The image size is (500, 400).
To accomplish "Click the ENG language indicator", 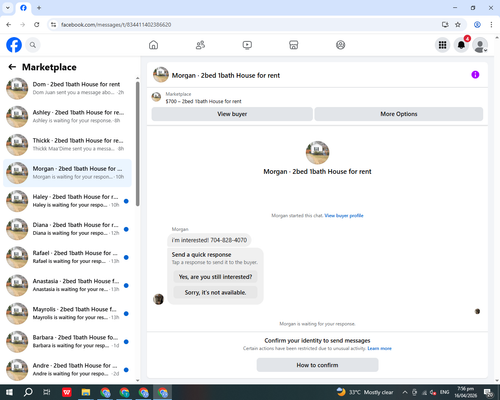I will [444, 392].
